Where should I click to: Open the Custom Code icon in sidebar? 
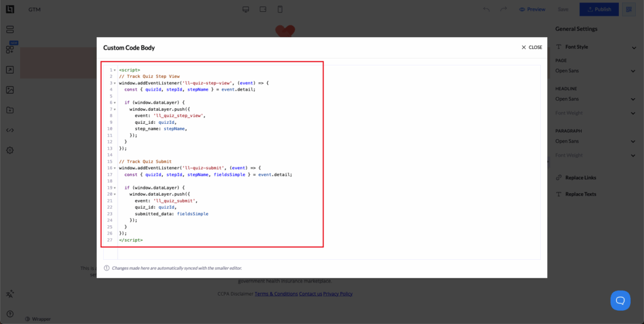pos(10,130)
